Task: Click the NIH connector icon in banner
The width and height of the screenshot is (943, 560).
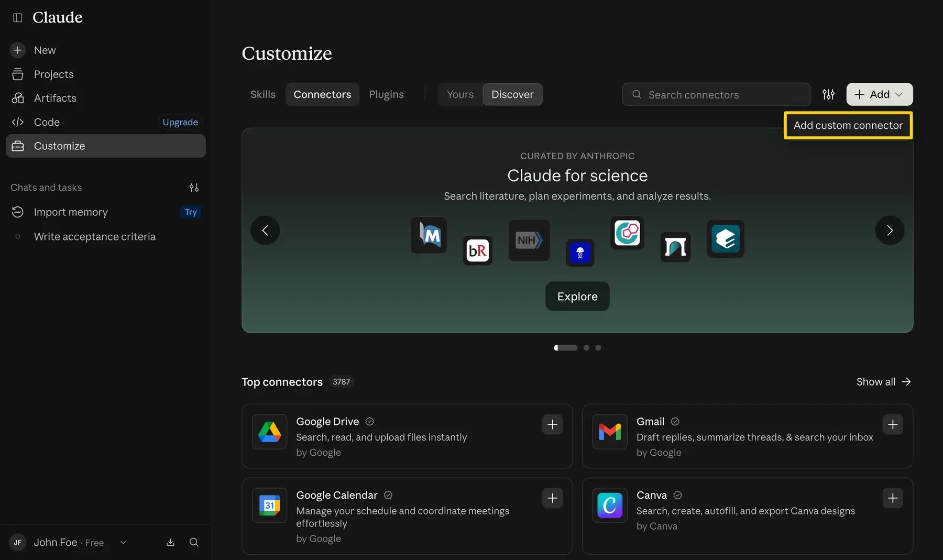Action: [529, 240]
